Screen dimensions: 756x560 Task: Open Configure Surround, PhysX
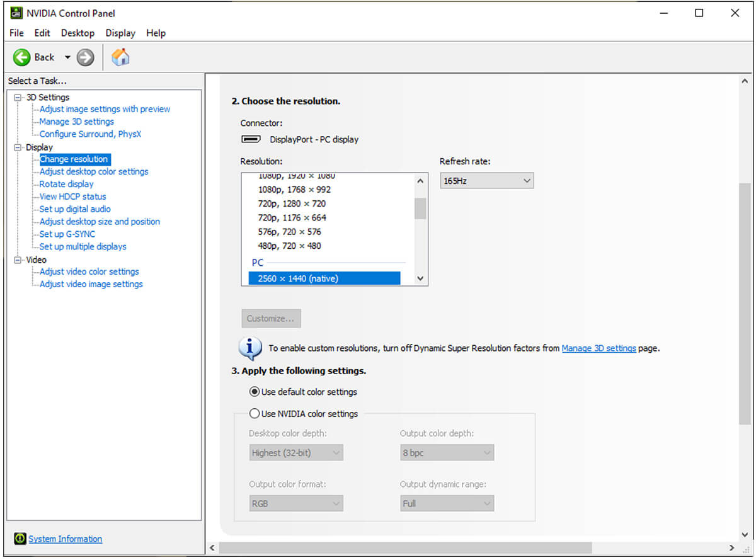(x=90, y=134)
